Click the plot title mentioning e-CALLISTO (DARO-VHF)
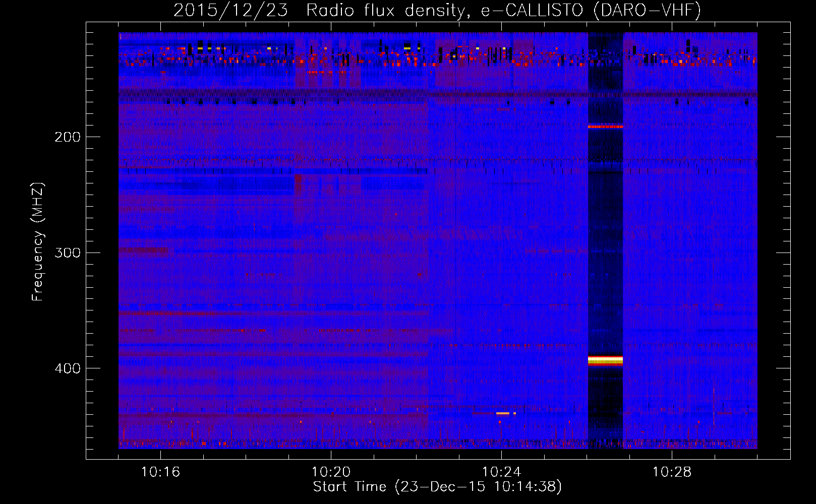This screenshot has width=816, height=504. click(437, 10)
